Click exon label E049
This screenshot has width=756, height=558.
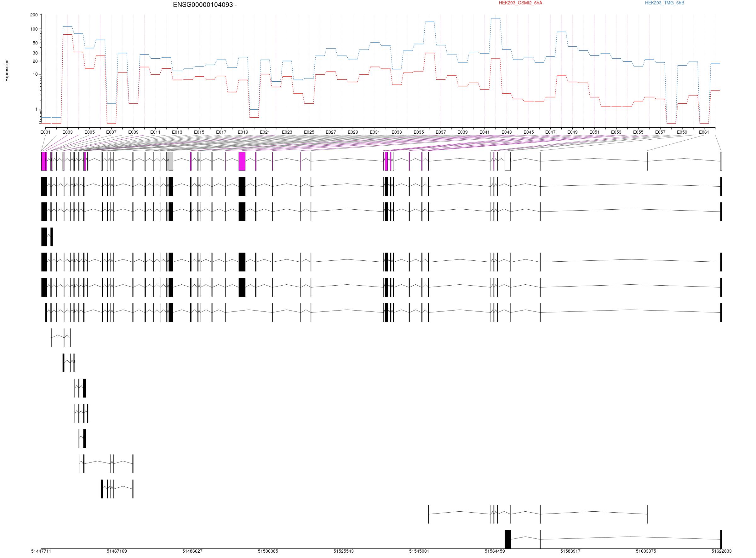(x=572, y=132)
